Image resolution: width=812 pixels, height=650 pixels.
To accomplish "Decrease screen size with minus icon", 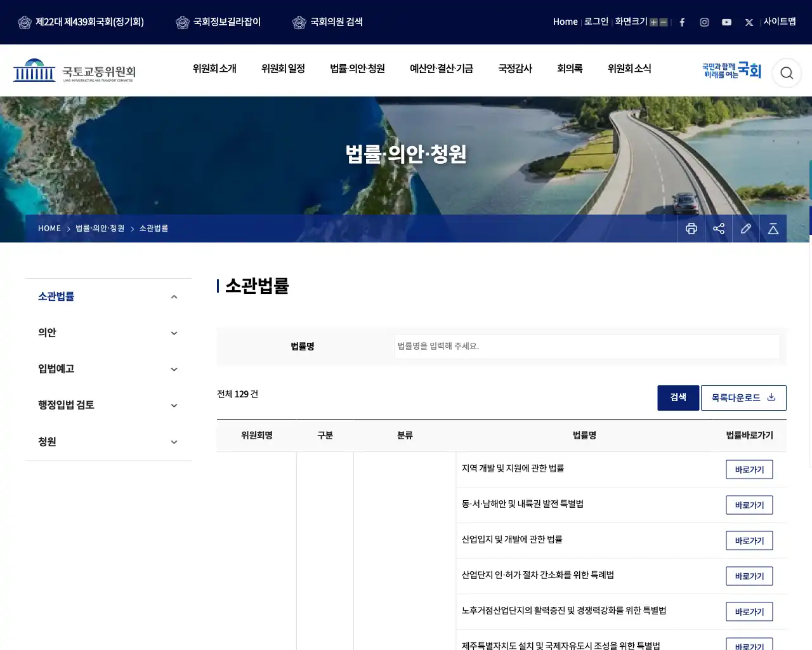I will [664, 22].
